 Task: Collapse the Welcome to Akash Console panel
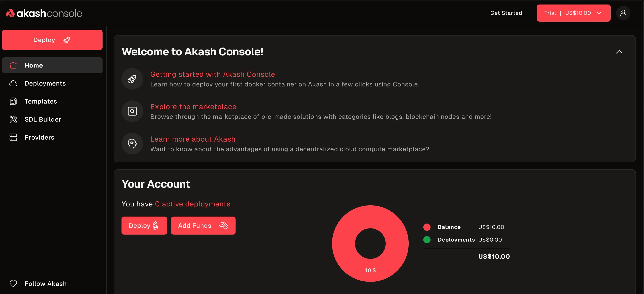pos(619,52)
